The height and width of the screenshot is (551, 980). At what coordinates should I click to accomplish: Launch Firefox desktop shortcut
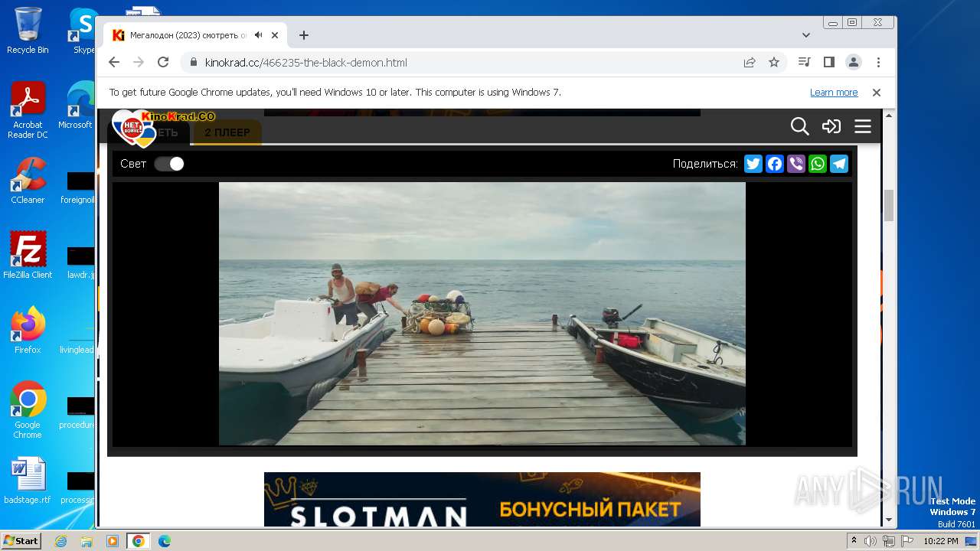point(28,331)
